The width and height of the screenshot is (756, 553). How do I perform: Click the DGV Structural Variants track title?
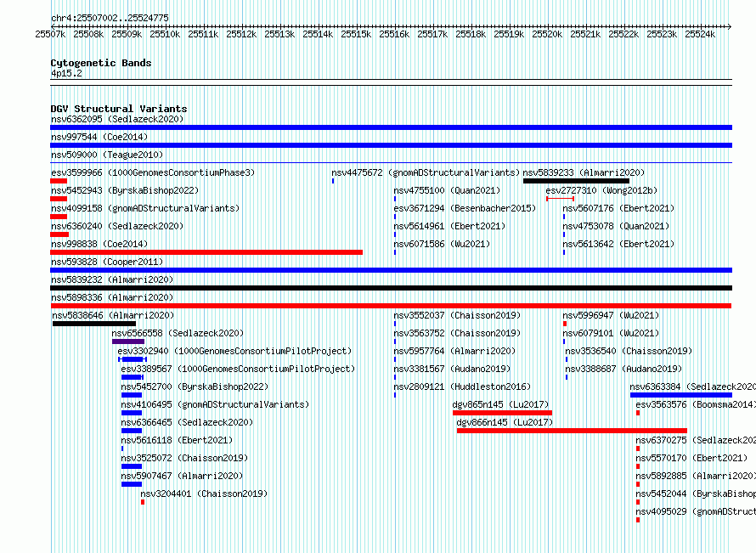(119, 109)
